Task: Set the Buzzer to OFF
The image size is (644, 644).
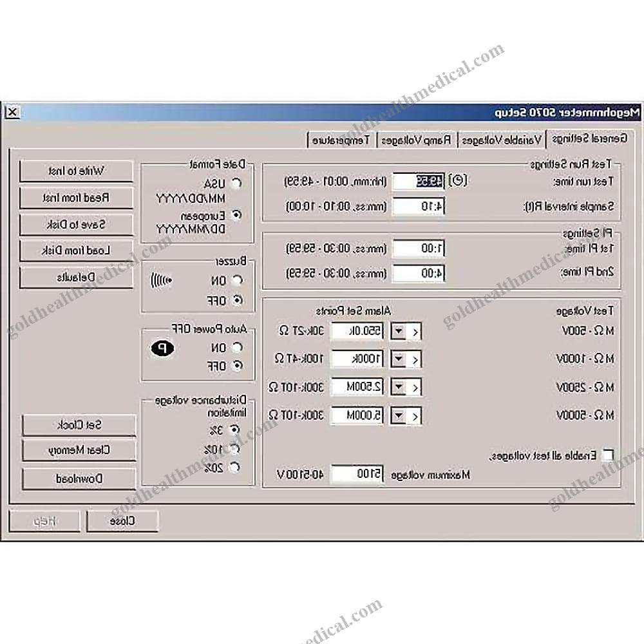Action: [x=238, y=300]
